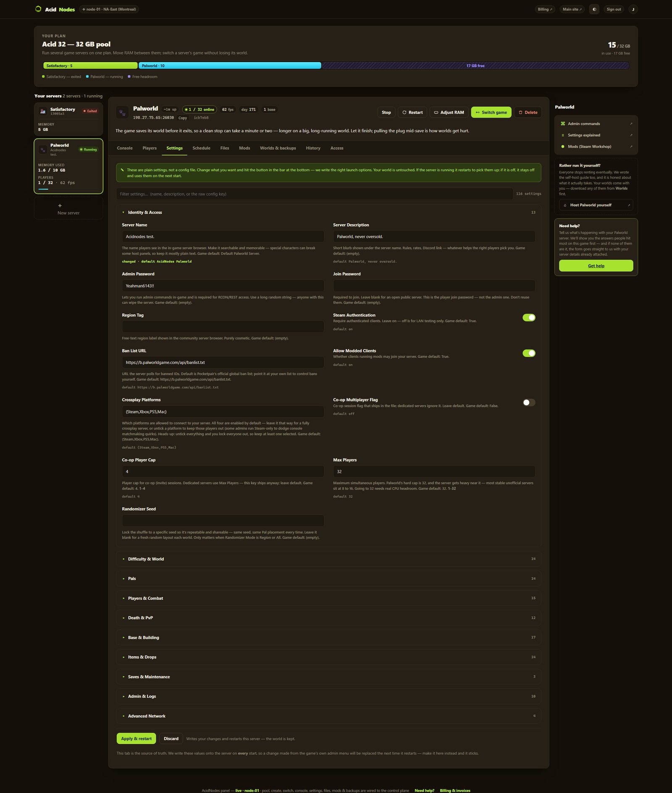Click the Acid Nodes logo icon

click(38, 9)
